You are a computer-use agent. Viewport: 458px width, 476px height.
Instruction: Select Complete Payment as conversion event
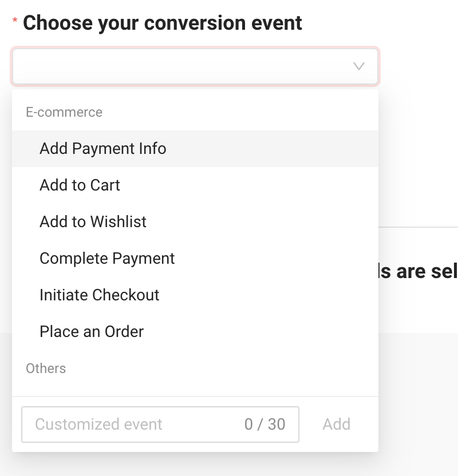(x=107, y=259)
